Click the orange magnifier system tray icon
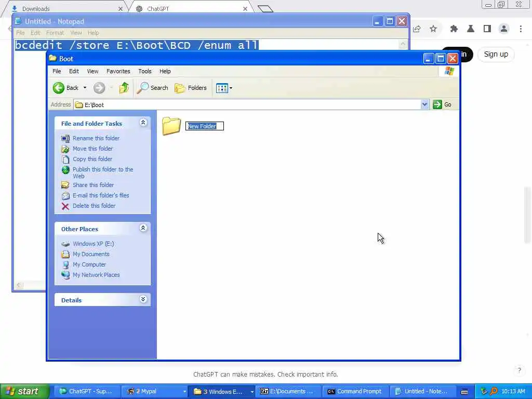 pyautogui.click(x=494, y=391)
